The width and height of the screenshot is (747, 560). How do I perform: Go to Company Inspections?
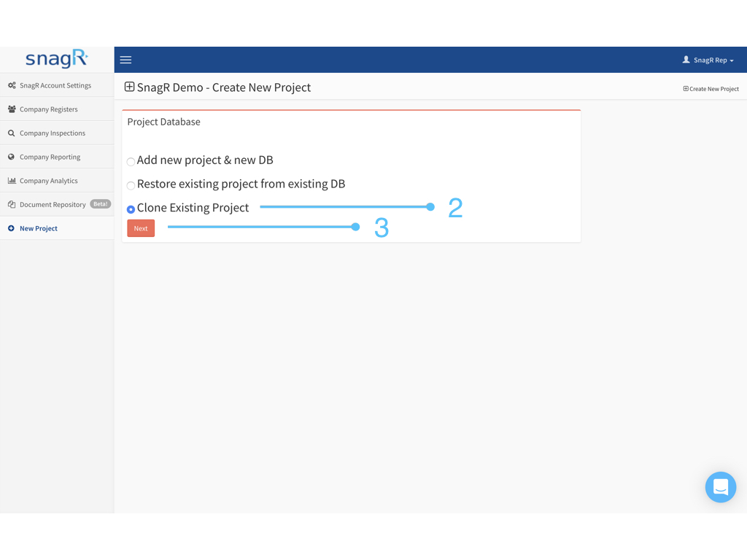pos(57,133)
